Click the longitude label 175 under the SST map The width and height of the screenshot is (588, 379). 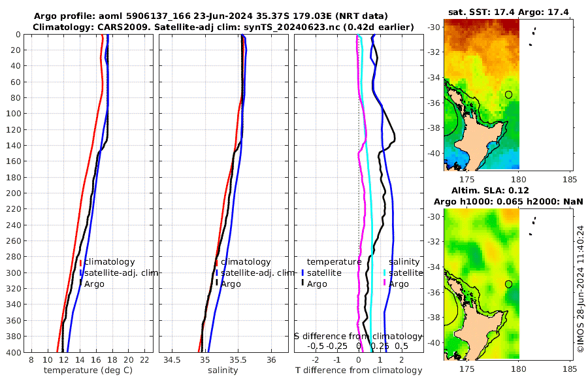tap(467, 179)
